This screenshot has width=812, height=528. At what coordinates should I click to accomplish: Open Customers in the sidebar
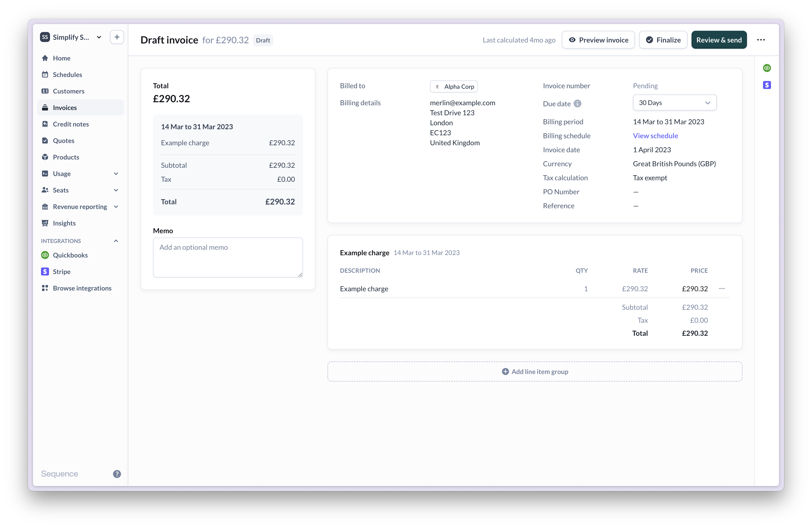pyautogui.click(x=80, y=91)
